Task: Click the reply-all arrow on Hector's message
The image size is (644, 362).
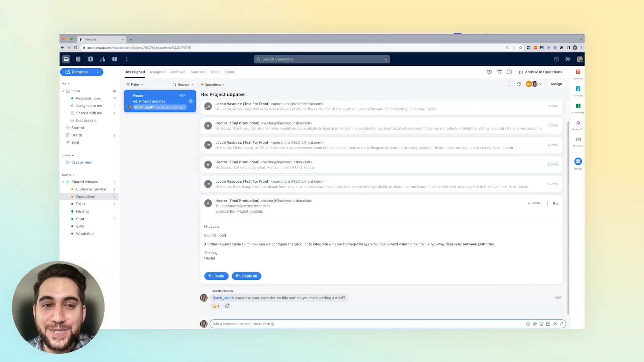Action: tap(555, 203)
